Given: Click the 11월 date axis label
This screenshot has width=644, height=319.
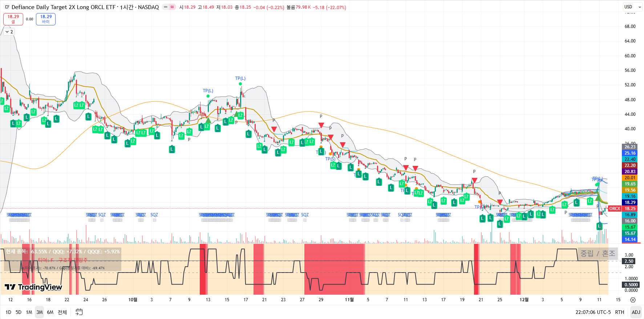Looking at the screenshot, I should pyautogui.click(x=349, y=300).
